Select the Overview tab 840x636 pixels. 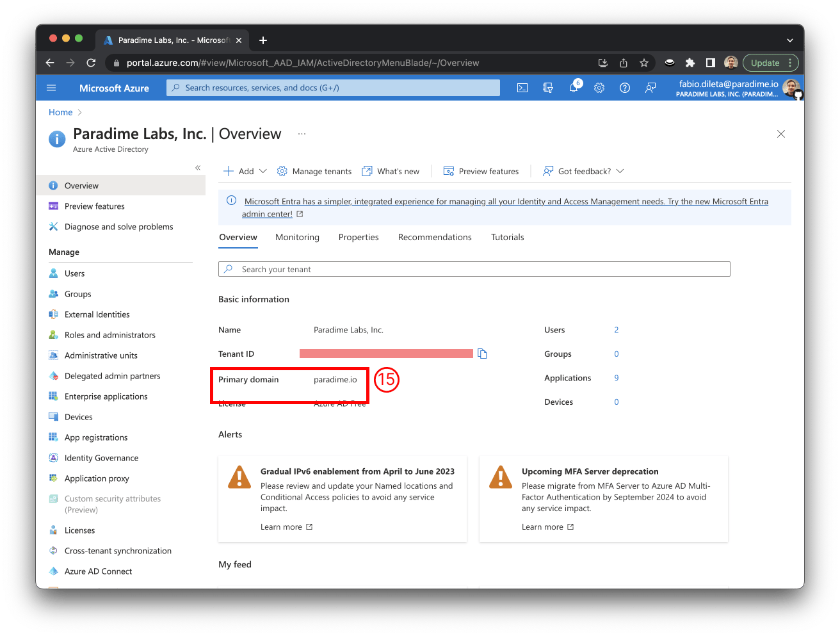238,237
